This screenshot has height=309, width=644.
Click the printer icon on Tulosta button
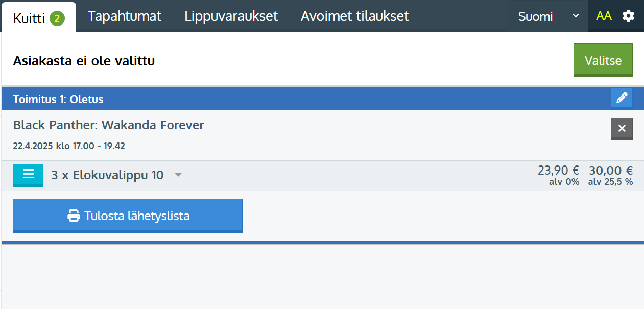(x=74, y=216)
